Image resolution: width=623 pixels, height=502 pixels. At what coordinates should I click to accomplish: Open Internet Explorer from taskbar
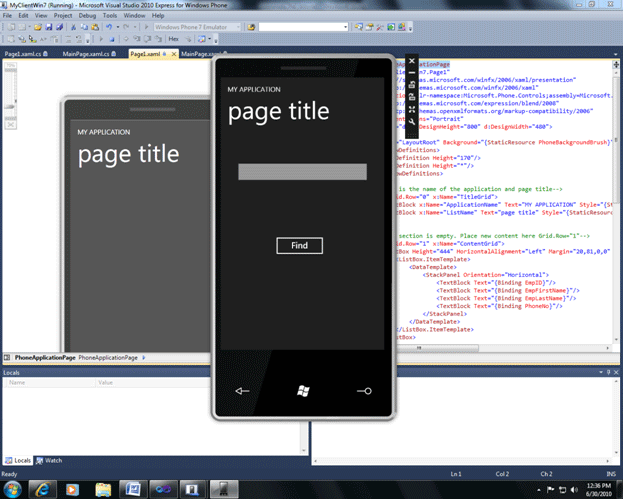click(x=42, y=489)
